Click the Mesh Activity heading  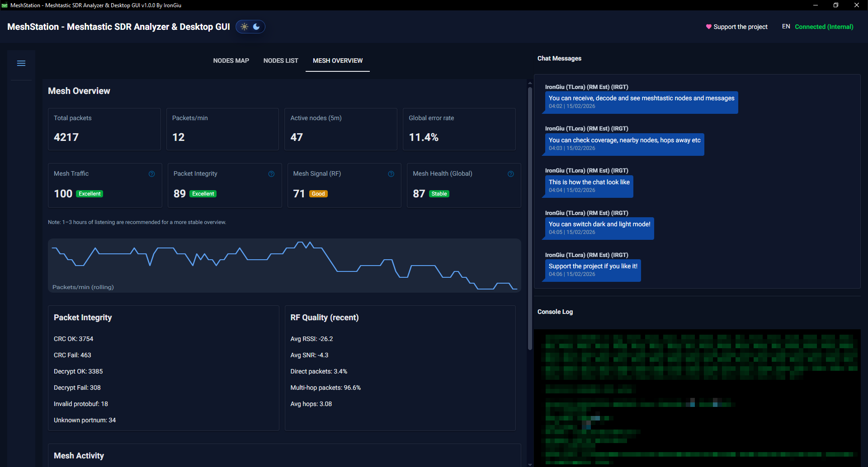[79, 456]
